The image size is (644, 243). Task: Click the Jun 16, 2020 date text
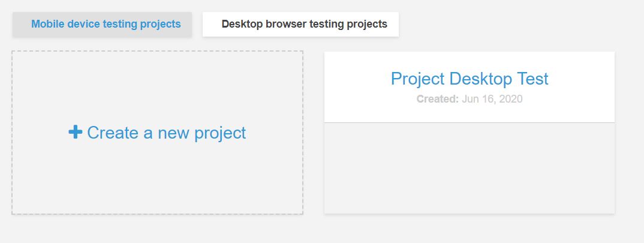492,99
